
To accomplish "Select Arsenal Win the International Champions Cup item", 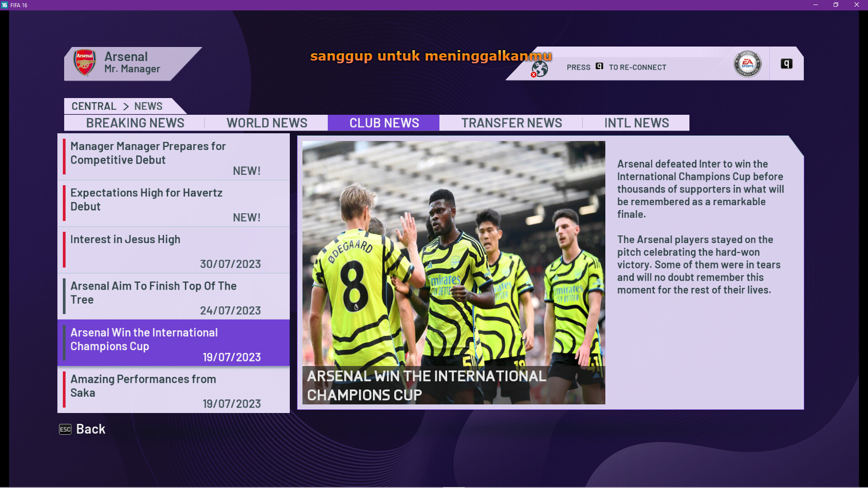I will coord(174,343).
